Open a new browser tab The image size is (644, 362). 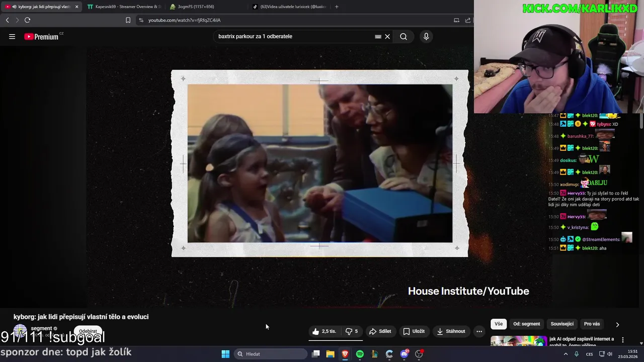click(x=337, y=7)
